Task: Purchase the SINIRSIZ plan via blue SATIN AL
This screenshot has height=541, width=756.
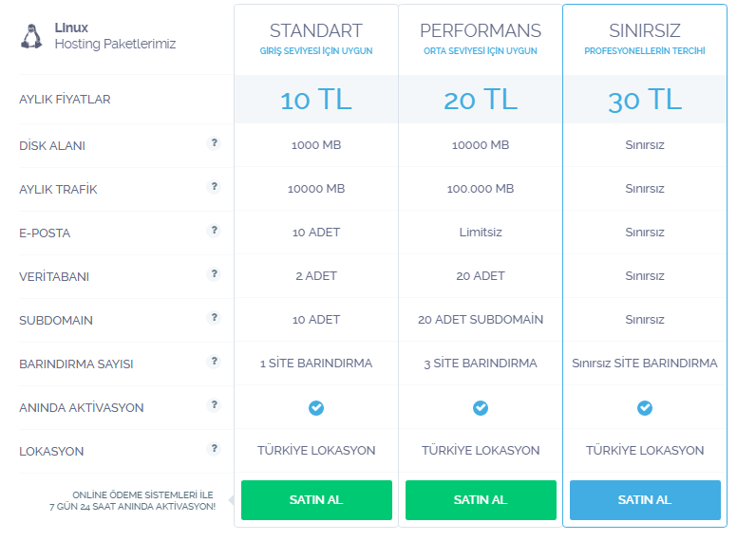Action: pyautogui.click(x=645, y=500)
